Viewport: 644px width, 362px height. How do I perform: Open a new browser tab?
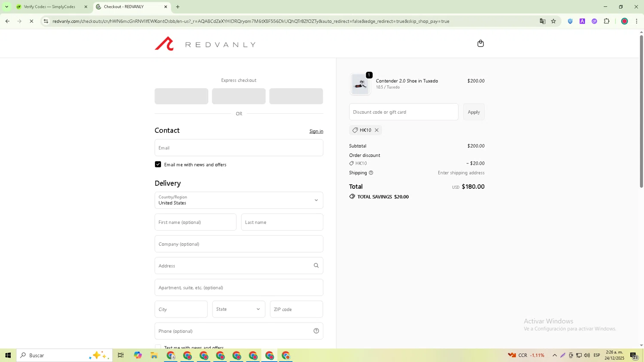point(178,7)
